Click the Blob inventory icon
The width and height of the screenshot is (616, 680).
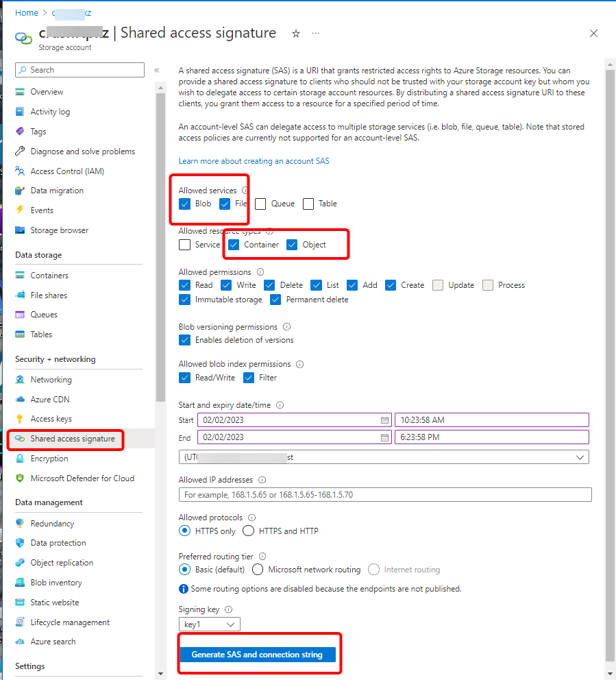pyautogui.click(x=20, y=583)
